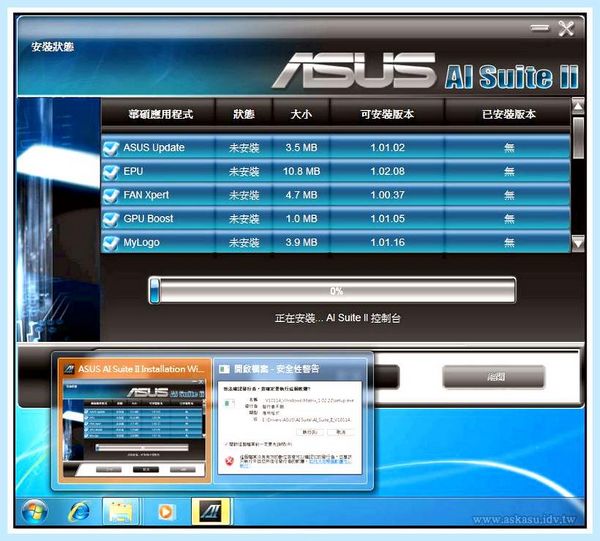Screen dimensions: 600x541
Task: Click the GPU Boost application name
Action: point(148,219)
